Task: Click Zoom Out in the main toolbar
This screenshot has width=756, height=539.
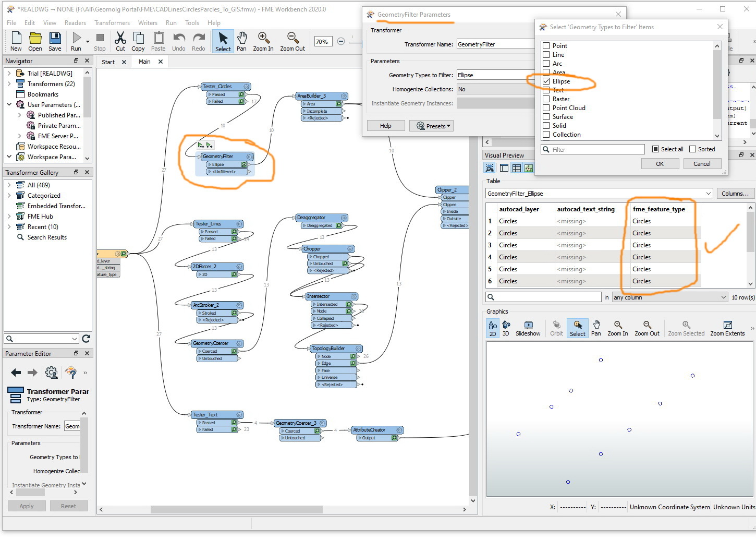Action: point(292,41)
